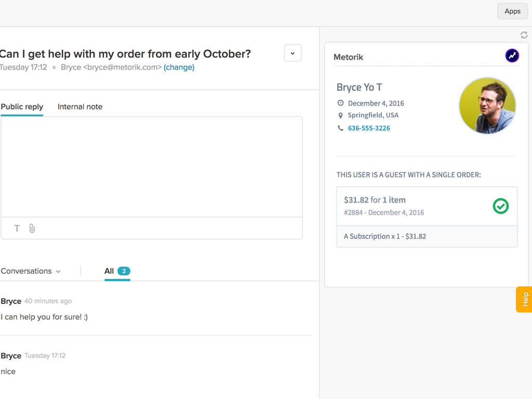The width and height of the screenshot is (532, 399).
Task: Click the location pin icon
Action: point(340,115)
